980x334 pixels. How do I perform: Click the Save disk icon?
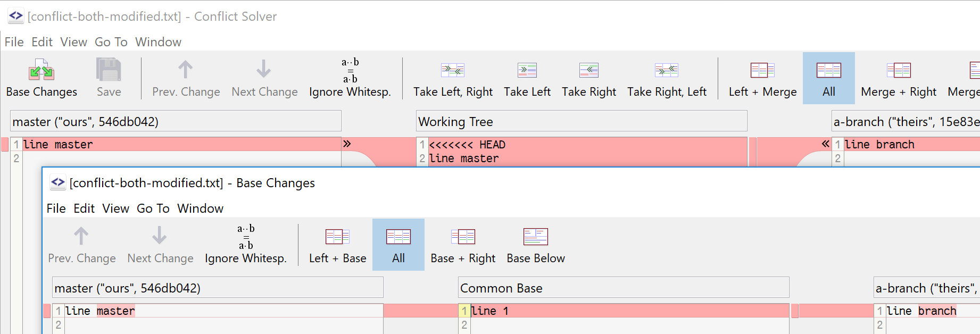point(109,70)
